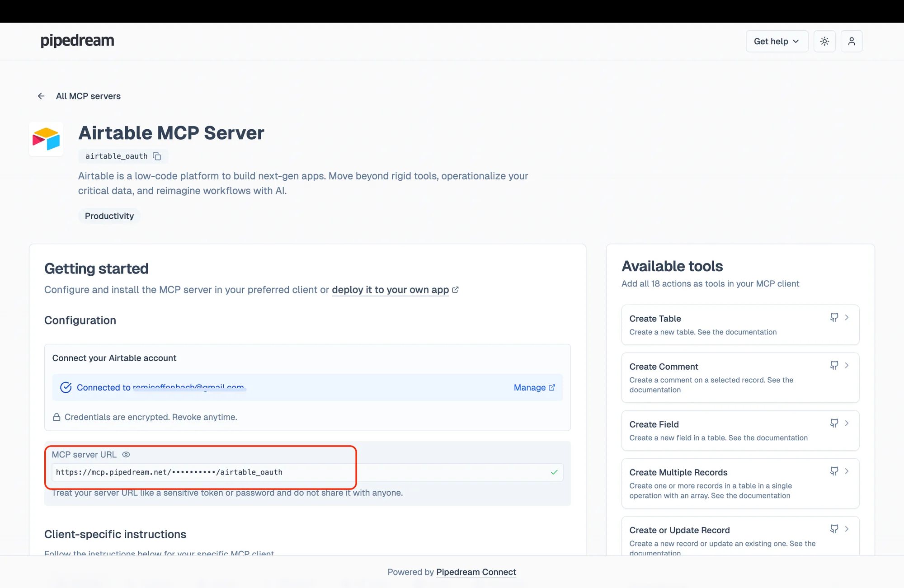Click the Airtable app logo
Screen dimensions: 904x588
(x=46, y=139)
